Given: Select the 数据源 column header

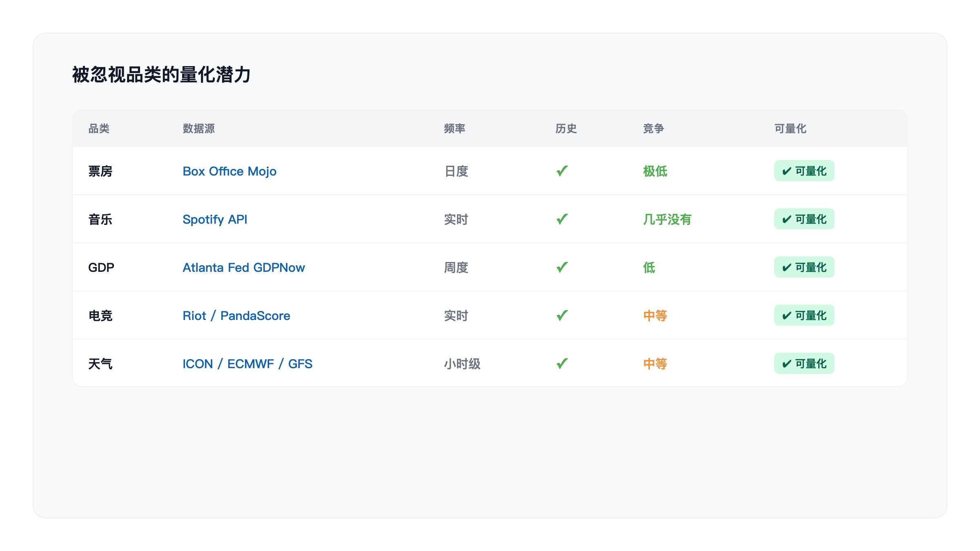Looking at the screenshot, I should (x=198, y=128).
